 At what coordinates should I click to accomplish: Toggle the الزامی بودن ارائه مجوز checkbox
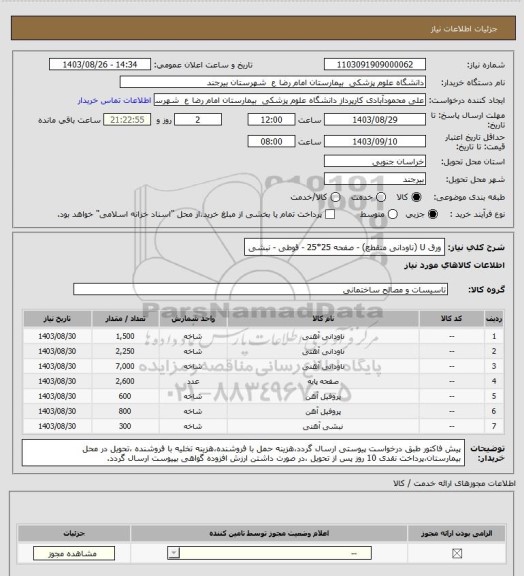click(457, 553)
